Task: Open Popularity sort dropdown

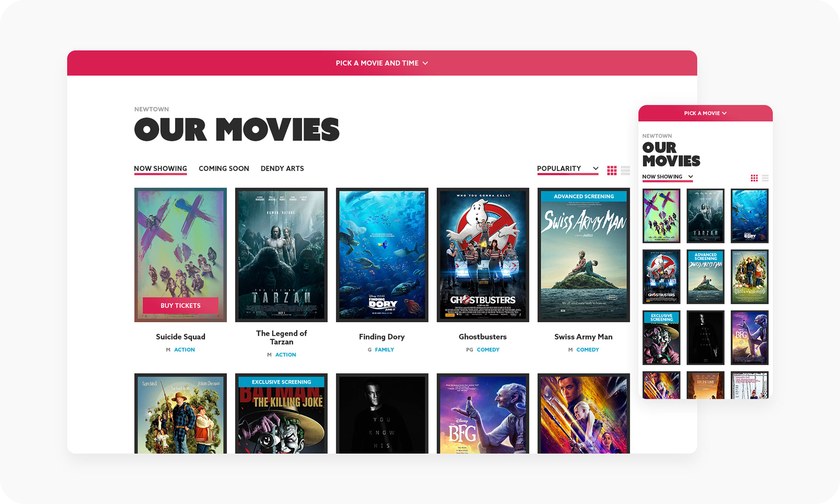Action: click(x=567, y=169)
